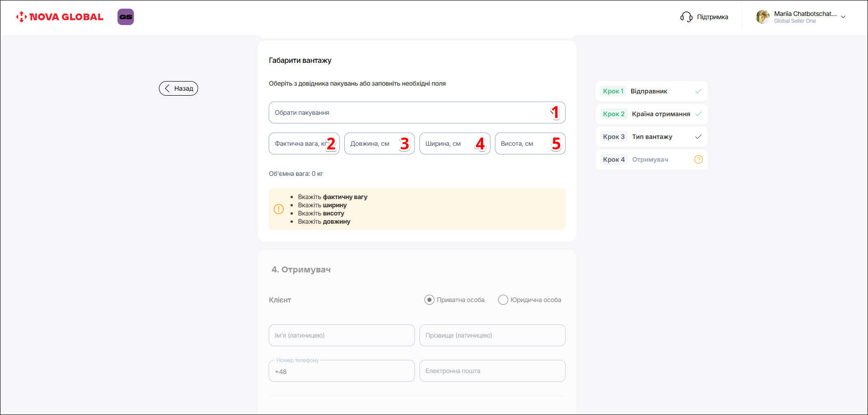868x415 pixels.
Task: Select the Юридична особа radio button
Action: [x=503, y=300]
